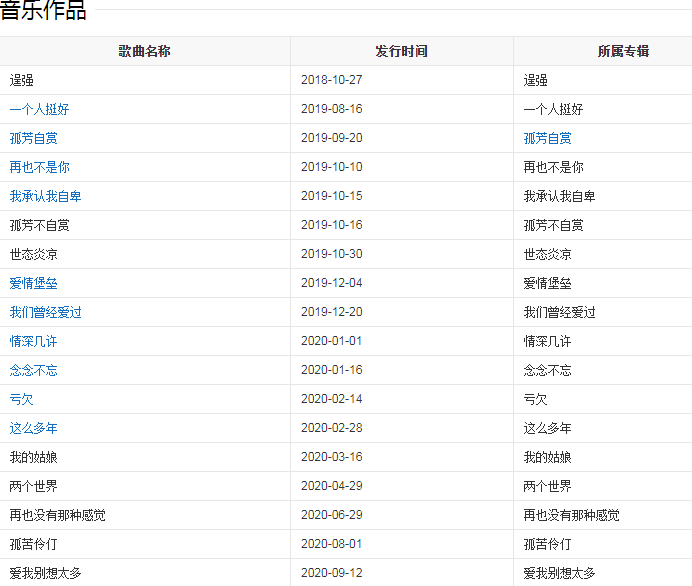The width and height of the screenshot is (692, 586).
Task: Open the song link 亏欠
Action: (22, 399)
